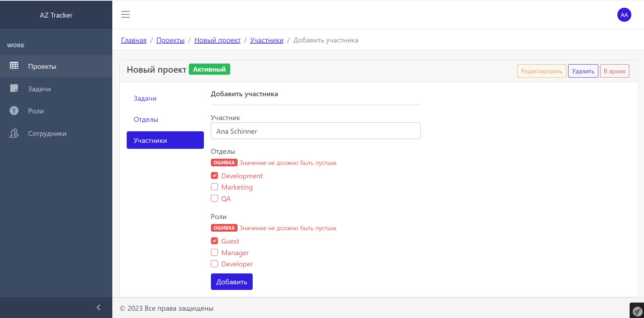Uncheck the Development department checkbox

214,175
